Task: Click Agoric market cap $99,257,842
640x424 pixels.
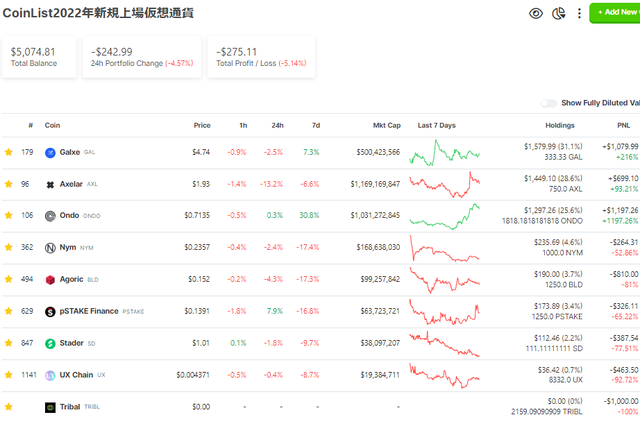Action: click(380, 279)
